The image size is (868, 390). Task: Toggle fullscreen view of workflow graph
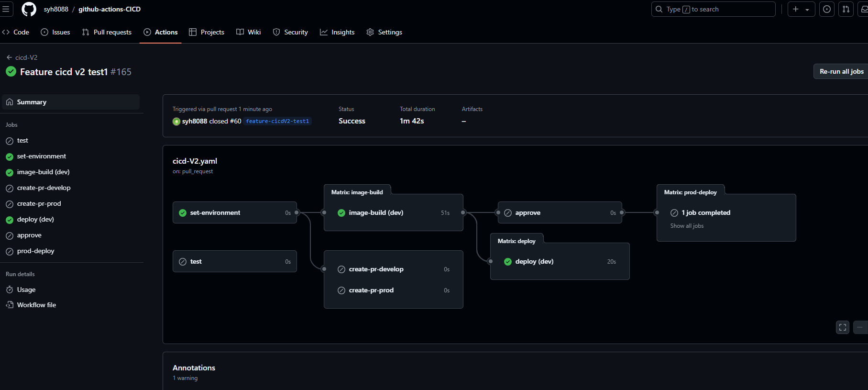click(843, 327)
